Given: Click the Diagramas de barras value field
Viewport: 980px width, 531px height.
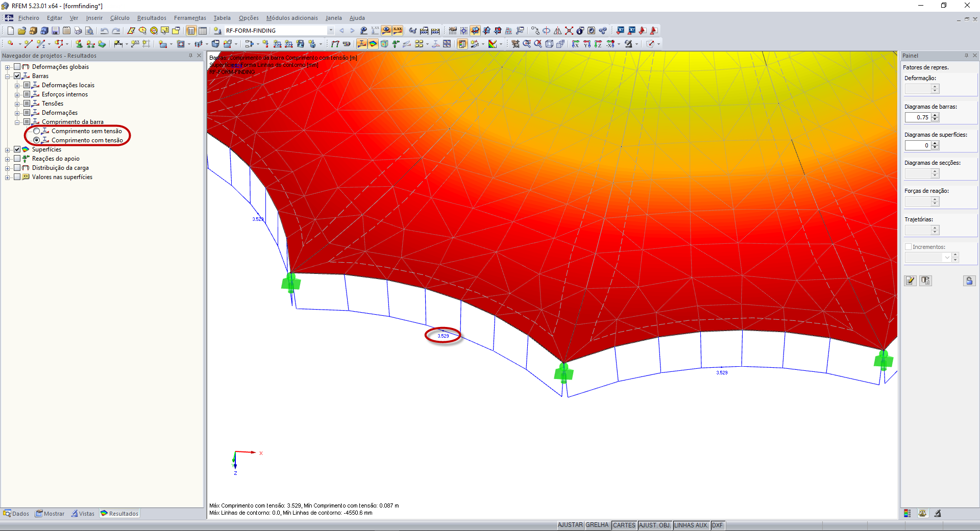Looking at the screenshot, I should tap(918, 117).
